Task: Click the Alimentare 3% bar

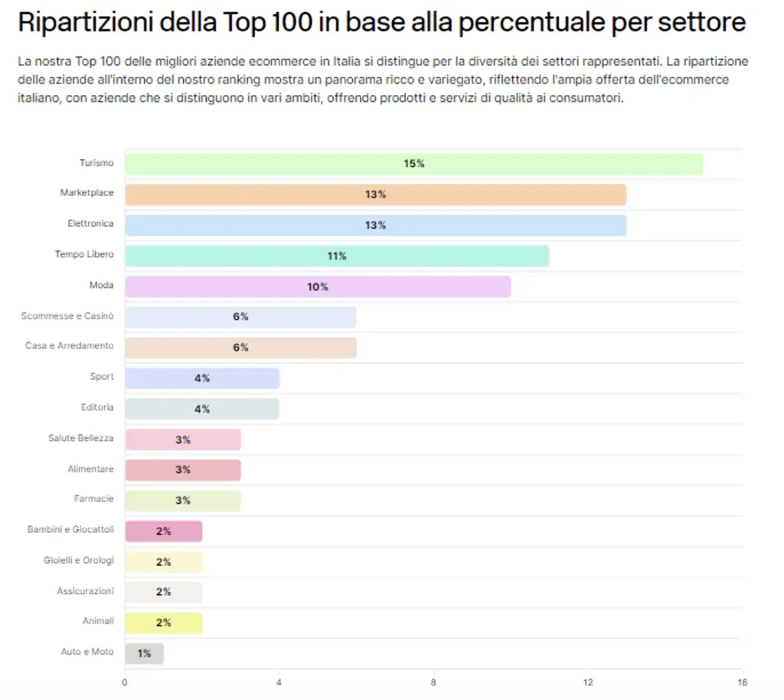Action: pos(183,470)
